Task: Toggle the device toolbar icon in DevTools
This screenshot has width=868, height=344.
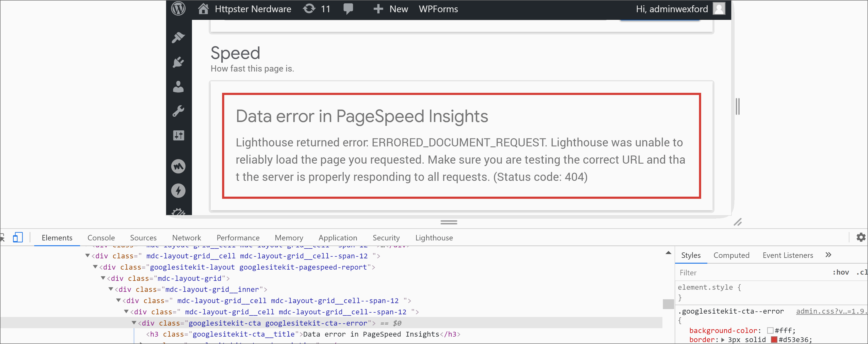Action: coord(17,238)
